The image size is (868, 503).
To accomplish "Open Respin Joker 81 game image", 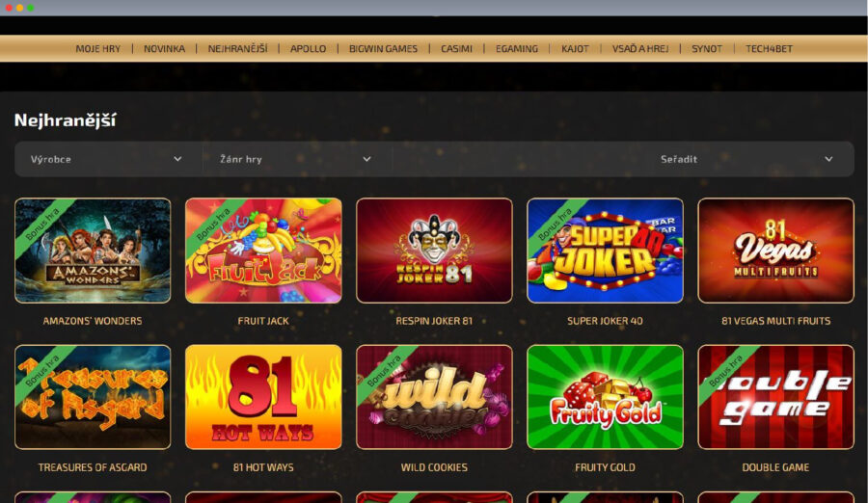I will [434, 251].
